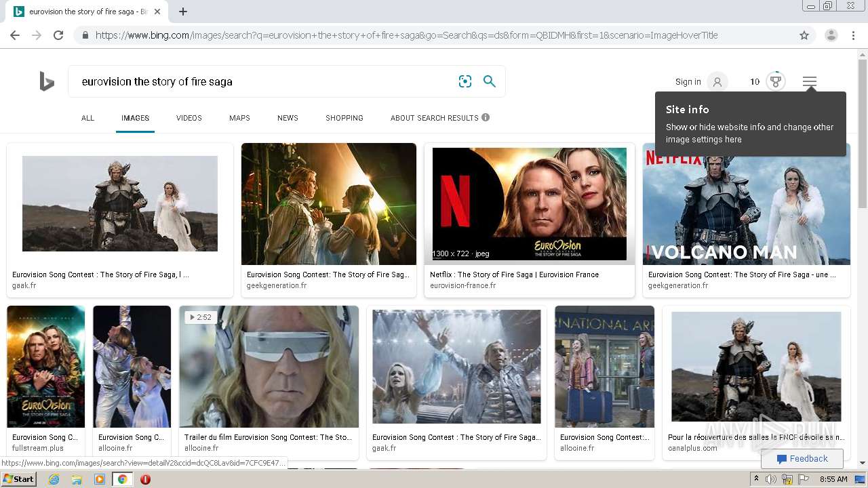Open Opera icon in taskbar
Viewport: 868px width, 488px height.
145,479
